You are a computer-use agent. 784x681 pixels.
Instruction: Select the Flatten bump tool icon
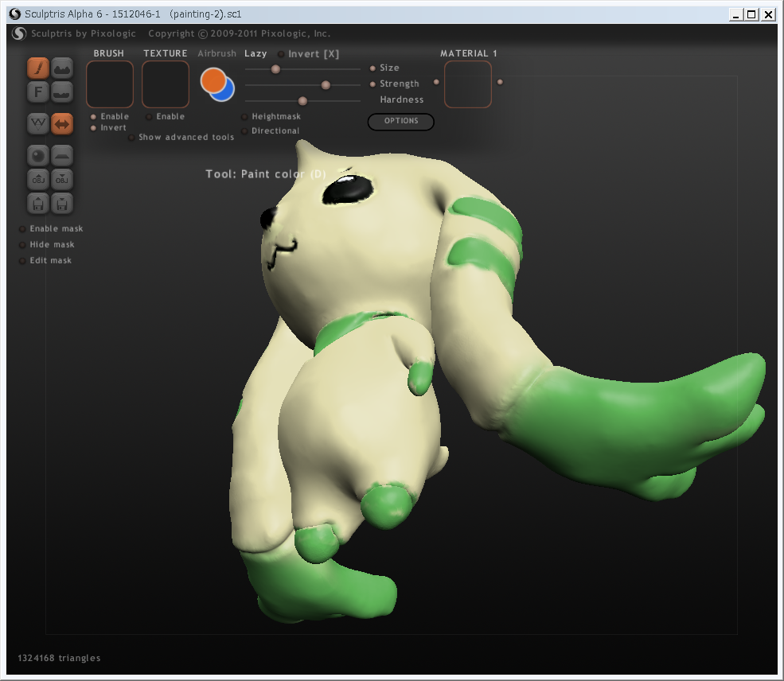pos(62,92)
